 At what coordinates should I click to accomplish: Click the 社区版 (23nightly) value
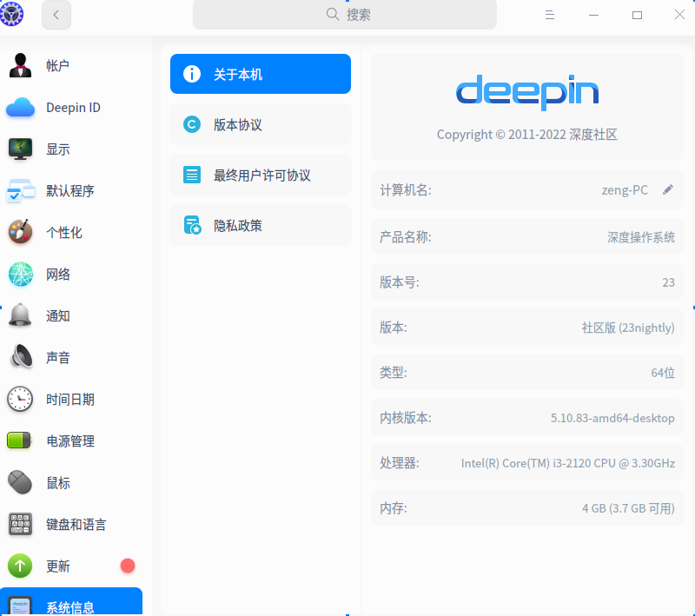pos(628,328)
